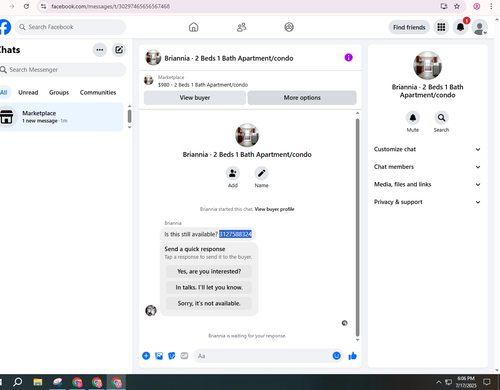Expand Privacy & support section
Image resolution: width=500 pixels, height=390 pixels.
pyautogui.click(x=427, y=202)
